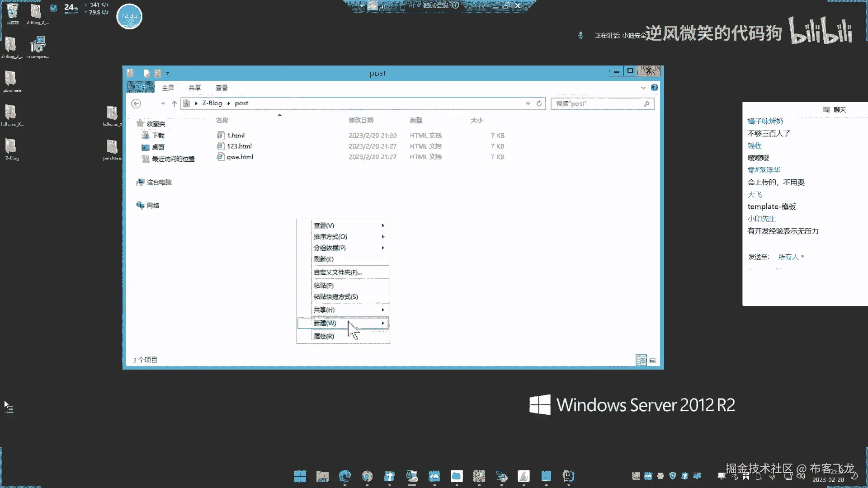
Task: Choose 新建(W) from the context menu
Action: point(325,323)
